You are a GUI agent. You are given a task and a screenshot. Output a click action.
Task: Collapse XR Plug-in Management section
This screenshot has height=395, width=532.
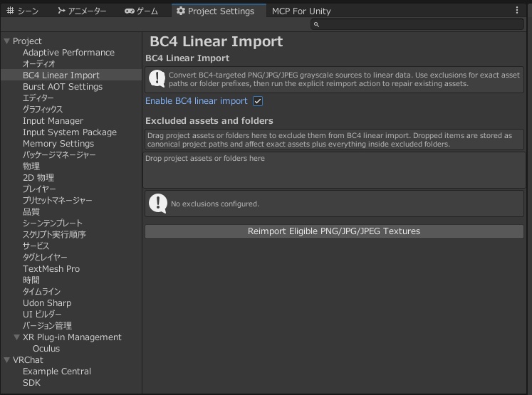(16, 337)
